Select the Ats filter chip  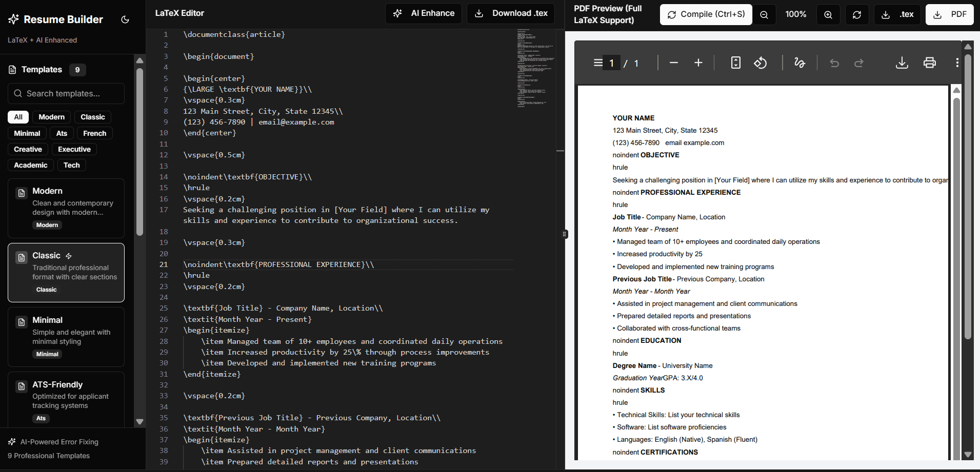click(x=62, y=133)
